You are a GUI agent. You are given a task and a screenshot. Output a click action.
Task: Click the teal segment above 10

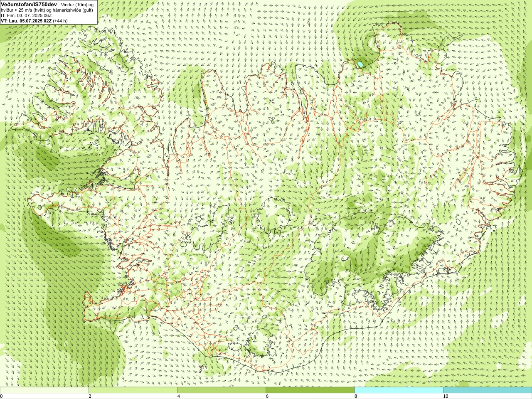click(x=488, y=390)
